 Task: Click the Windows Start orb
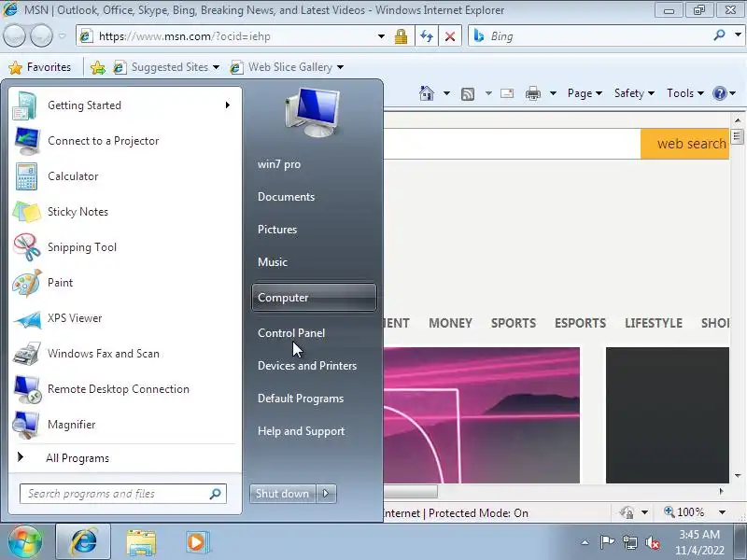(x=25, y=541)
